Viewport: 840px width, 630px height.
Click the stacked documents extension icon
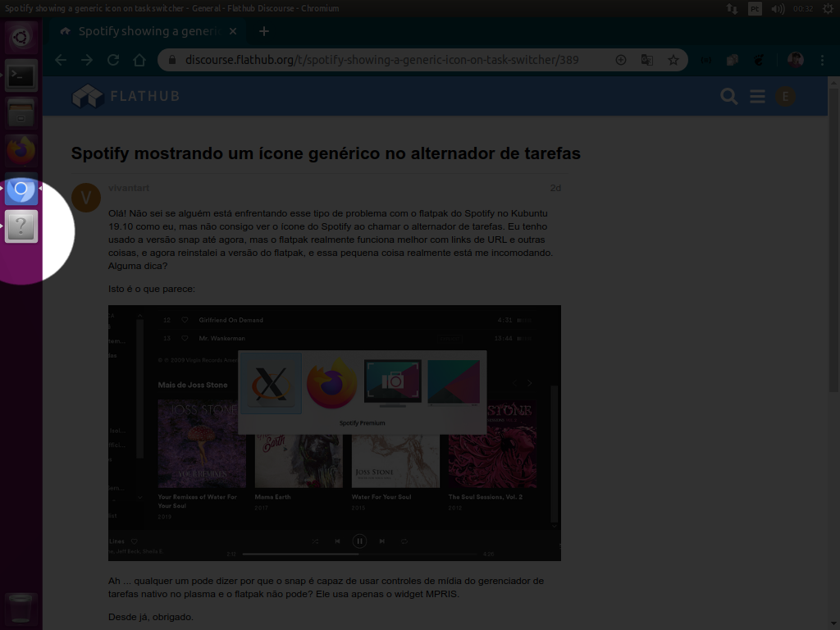click(733, 60)
